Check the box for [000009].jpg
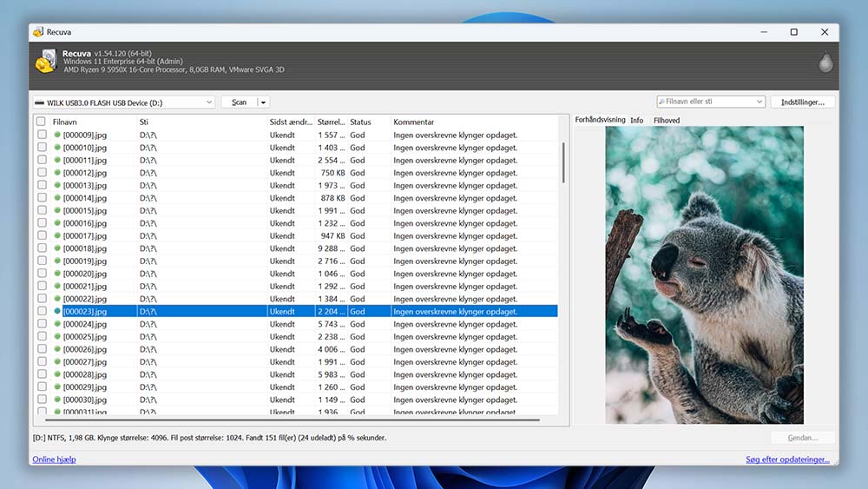This screenshot has width=868, height=489. click(x=42, y=134)
